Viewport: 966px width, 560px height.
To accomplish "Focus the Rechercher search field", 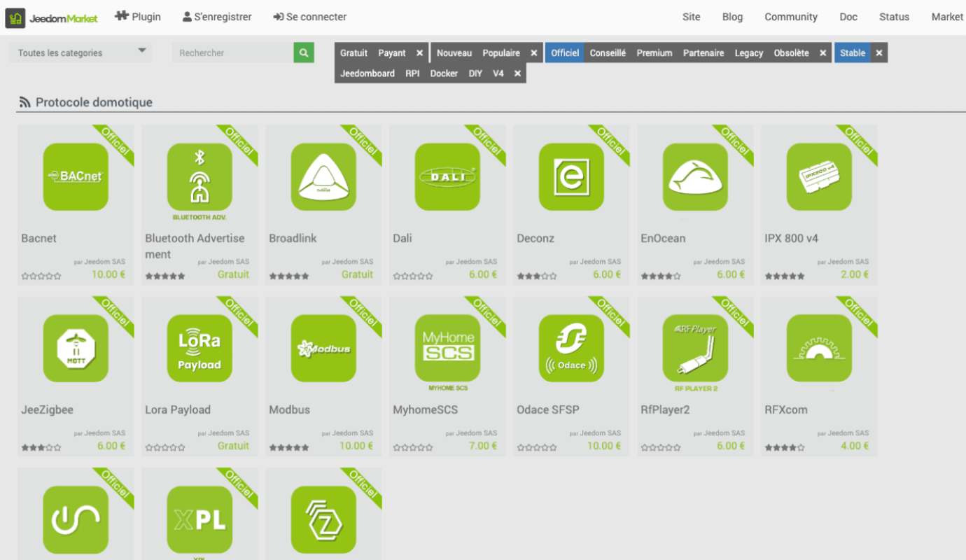I will tap(232, 53).
